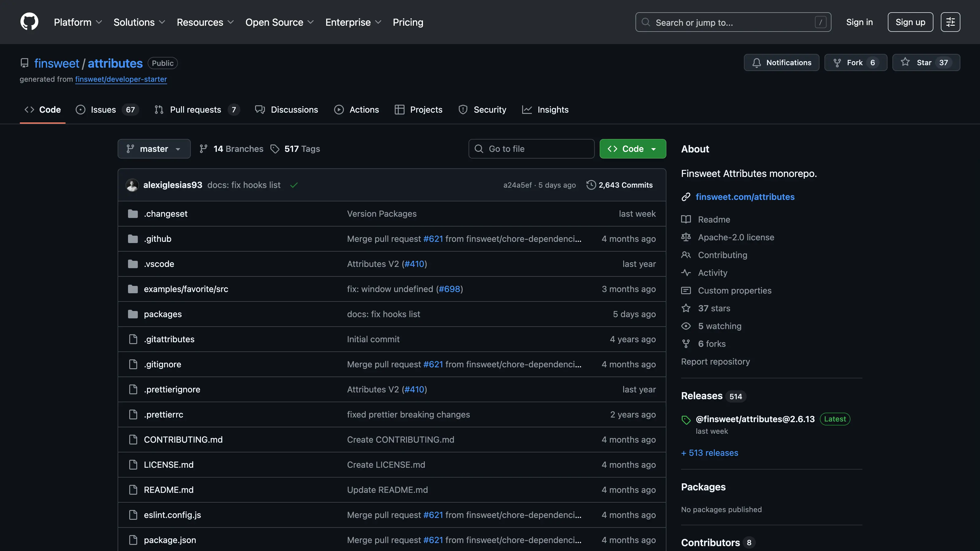Star the repository with the Star button
The height and width of the screenshot is (551, 980).
coord(926,62)
